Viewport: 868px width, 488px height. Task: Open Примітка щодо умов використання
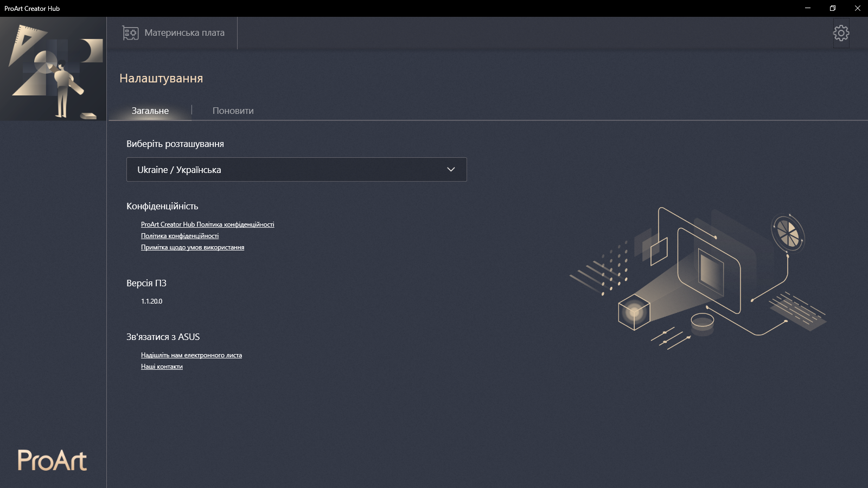pyautogui.click(x=192, y=247)
